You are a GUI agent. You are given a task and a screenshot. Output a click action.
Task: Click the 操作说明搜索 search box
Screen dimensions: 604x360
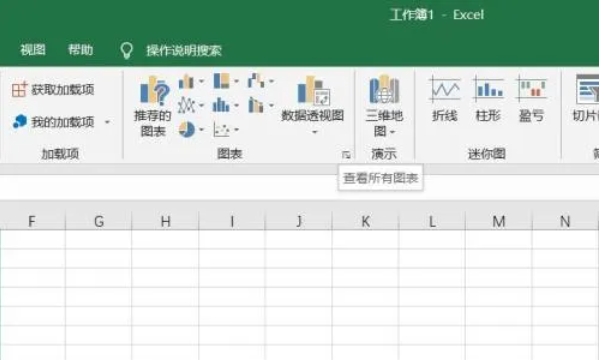click(171, 50)
